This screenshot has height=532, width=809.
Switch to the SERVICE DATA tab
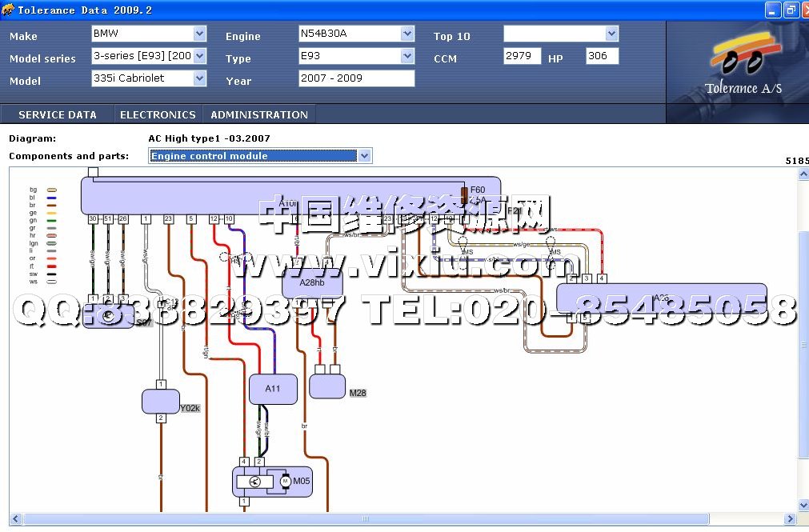pos(58,114)
